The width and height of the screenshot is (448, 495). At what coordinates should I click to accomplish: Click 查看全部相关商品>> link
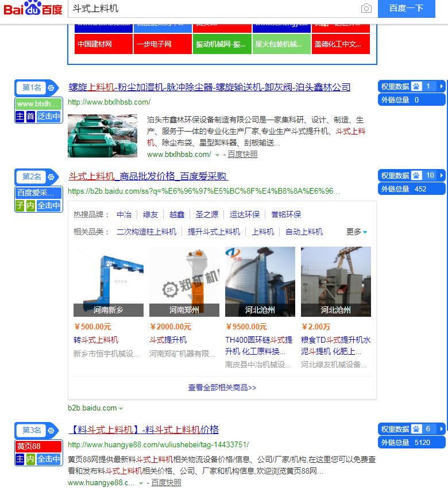click(x=222, y=387)
